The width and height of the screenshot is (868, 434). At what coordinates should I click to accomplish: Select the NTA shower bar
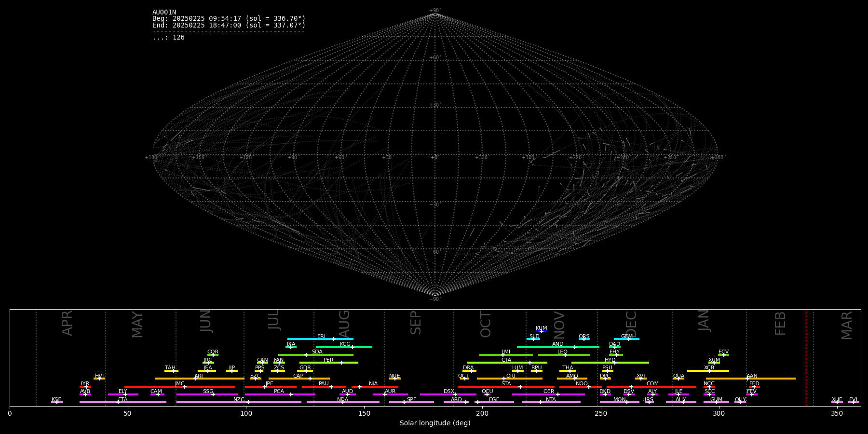(x=551, y=402)
